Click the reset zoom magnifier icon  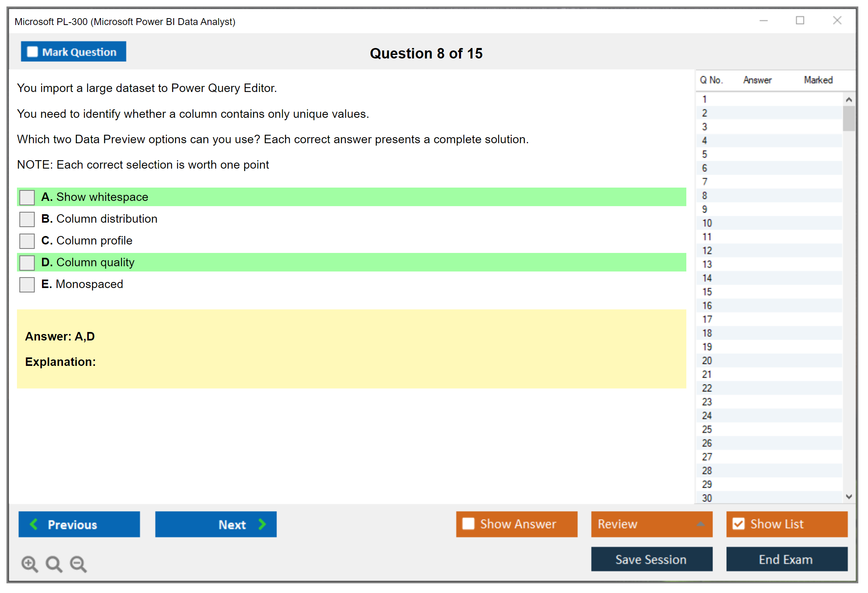click(x=53, y=564)
